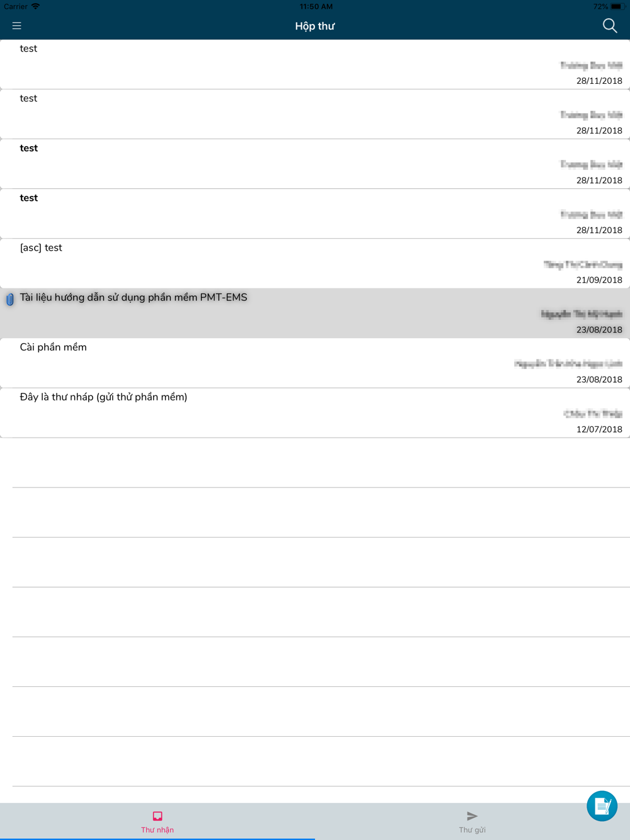Tap the paper plane icon above Thư gửi

(x=472, y=816)
